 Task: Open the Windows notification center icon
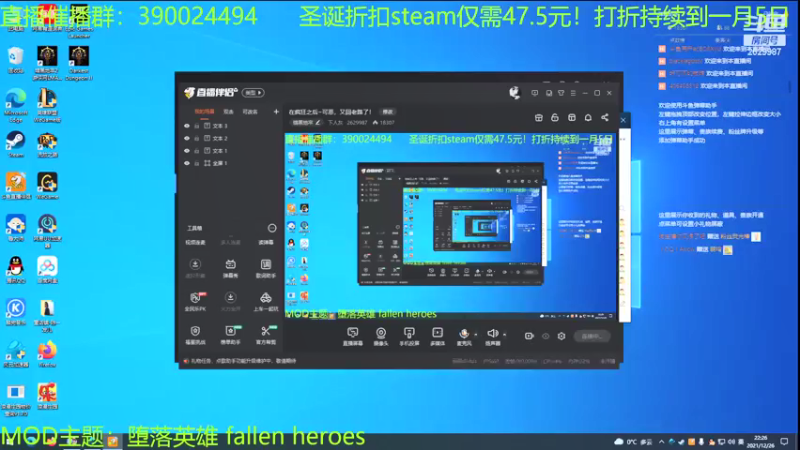(784, 442)
